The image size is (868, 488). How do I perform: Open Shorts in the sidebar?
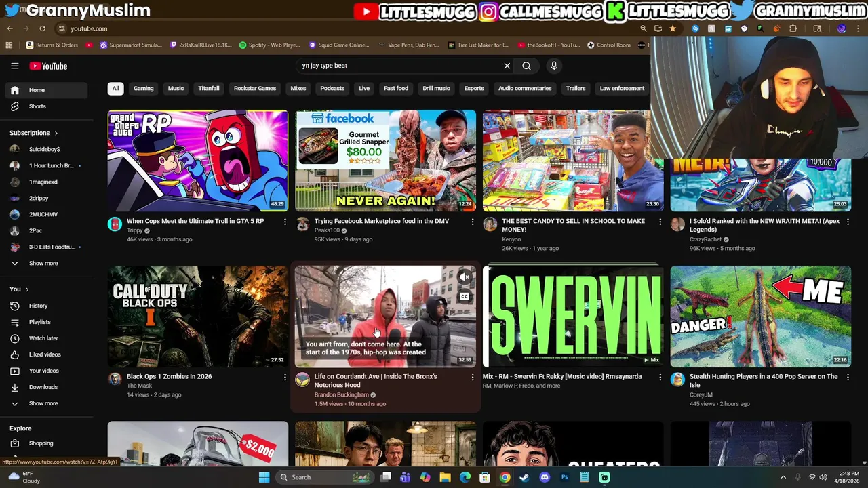click(x=45, y=106)
